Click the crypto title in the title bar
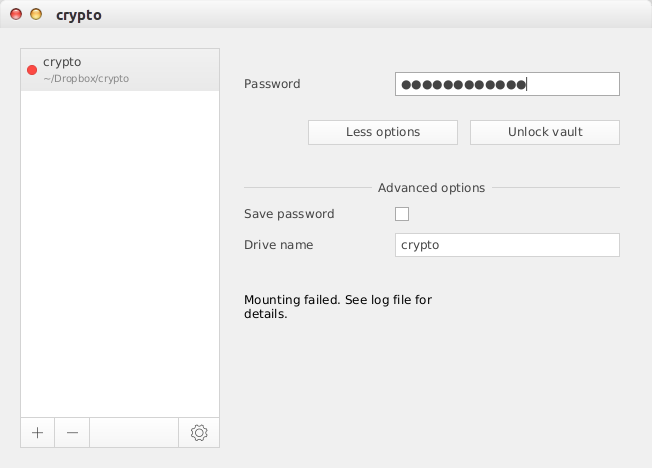The image size is (652, 468). click(x=78, y=15)
